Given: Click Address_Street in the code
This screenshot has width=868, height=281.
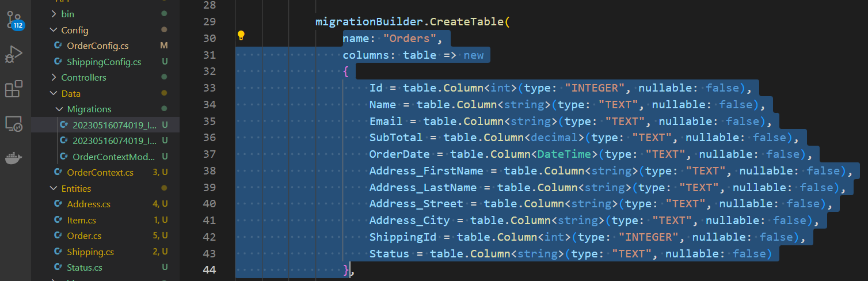Looking at the screenshot, I should click(x=416, y=204).
